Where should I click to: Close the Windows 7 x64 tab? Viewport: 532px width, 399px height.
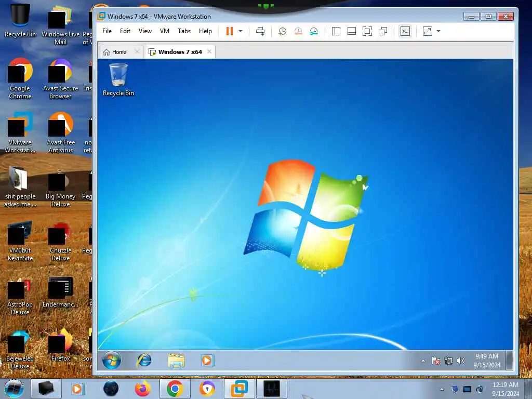209,51
